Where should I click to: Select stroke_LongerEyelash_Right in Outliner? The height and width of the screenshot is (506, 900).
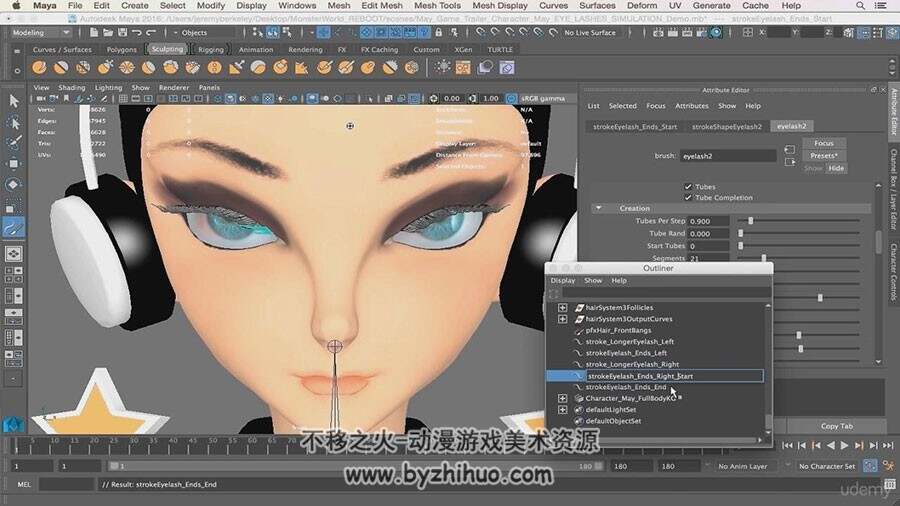coord(632,364)
